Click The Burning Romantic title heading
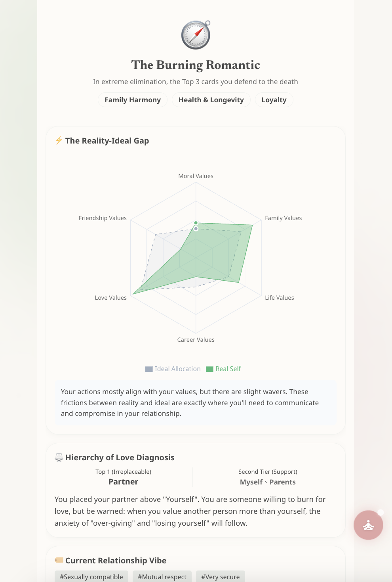Image resolution: width=392 pixels, height=582 pixels. tap(196, 65)
